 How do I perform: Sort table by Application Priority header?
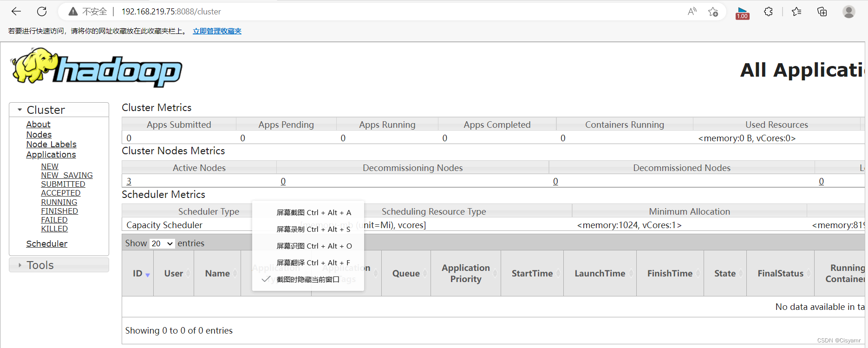[466, 273]
